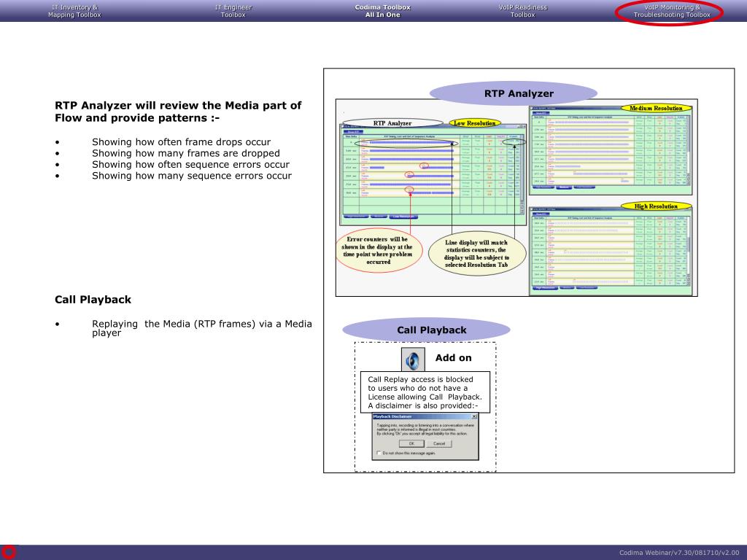
Task: Switch to the IT Engineer Toolbox tab
Action: point(233,11)
